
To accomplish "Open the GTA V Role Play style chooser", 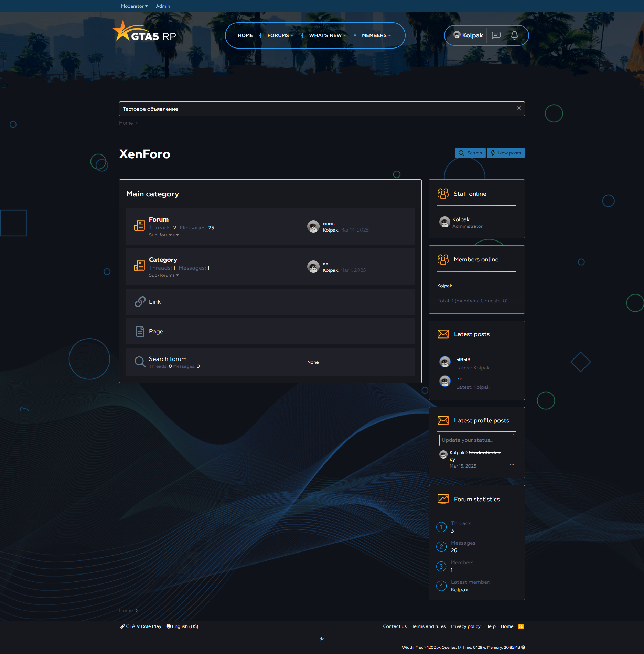I will tap(141, 626).
